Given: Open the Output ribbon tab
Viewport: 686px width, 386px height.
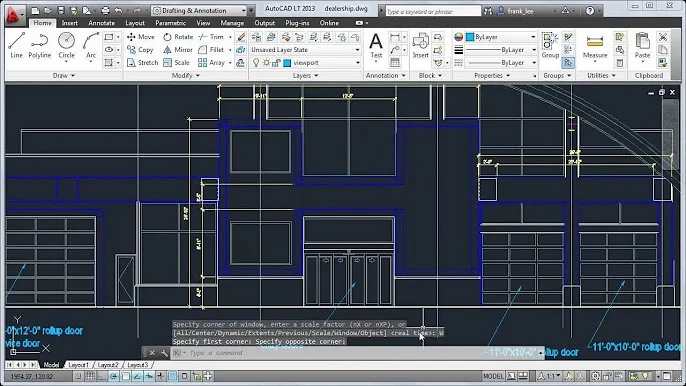Looking at the screenshot, I should click(265, 23).
